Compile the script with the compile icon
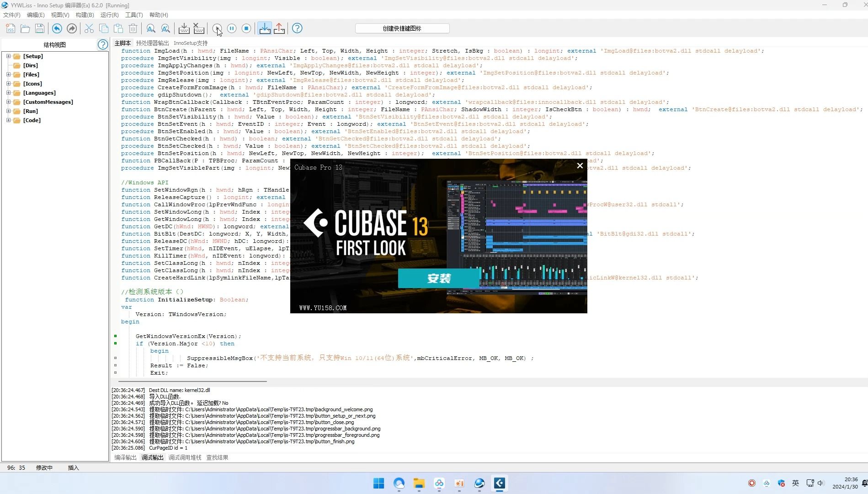The image size is (868, 494). coord(184,28)
